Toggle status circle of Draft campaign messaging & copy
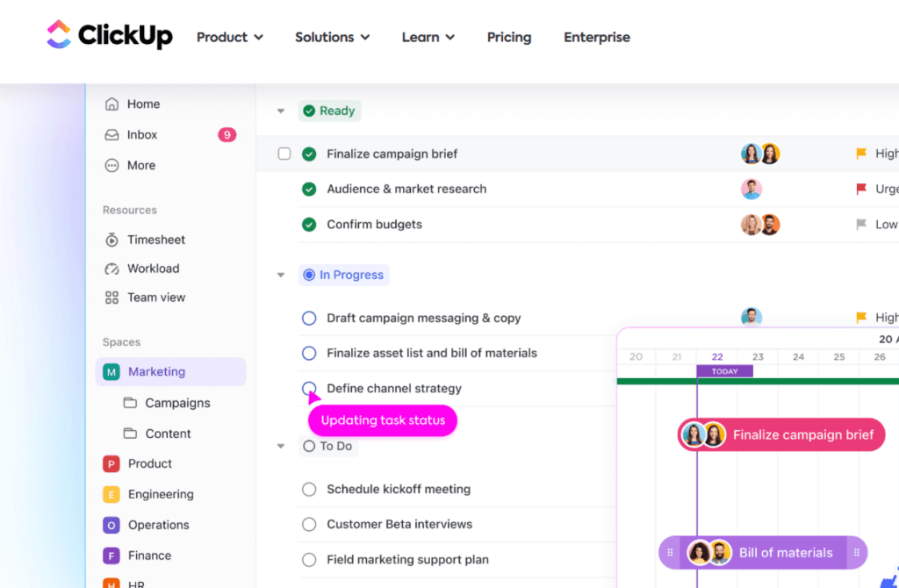The width and height of the screenshot is (899, 588). (x=309, y=318)
